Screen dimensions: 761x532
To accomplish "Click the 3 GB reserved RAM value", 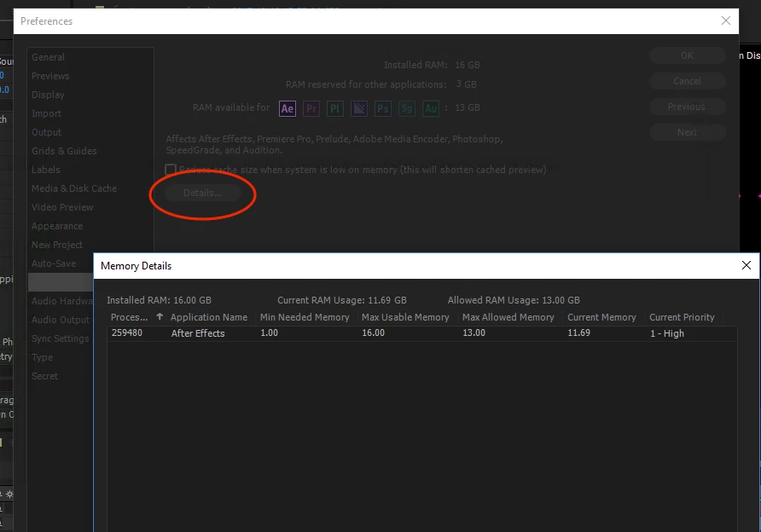I will [467, 84].
